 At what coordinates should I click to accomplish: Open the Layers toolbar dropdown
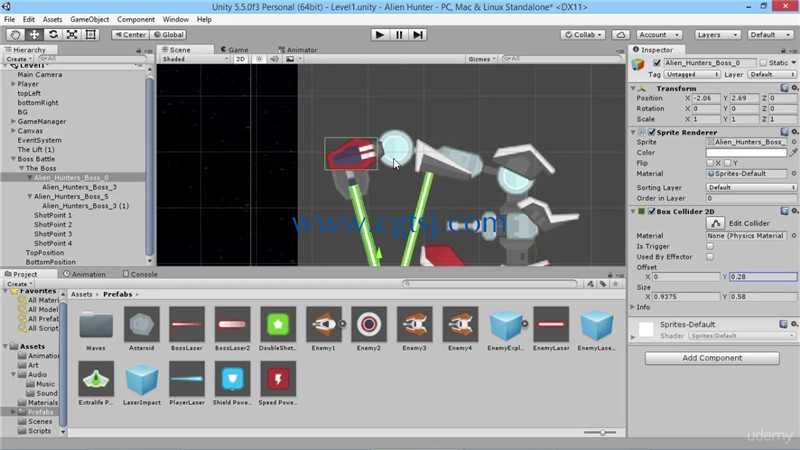(717, 35)
